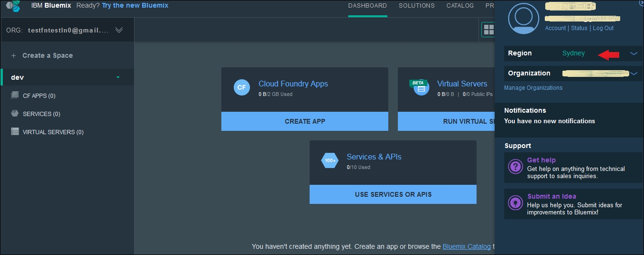644x255 pixels.
Task: Click the USE SERVICES OR APIS button
Action: 393,194
